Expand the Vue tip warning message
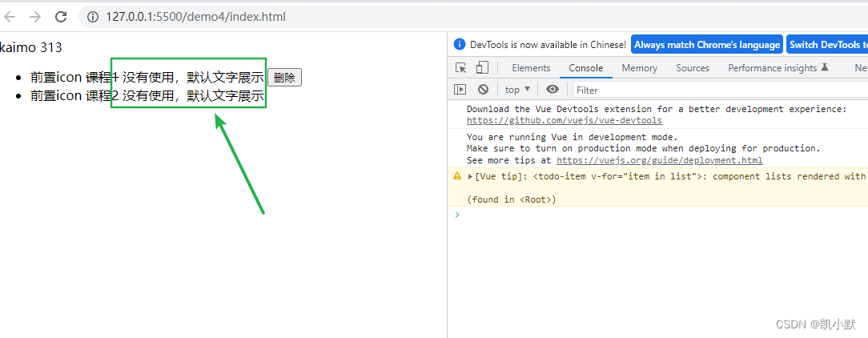Screen dimensions: 868x338 pyautogui.click(x=471, y=176)
